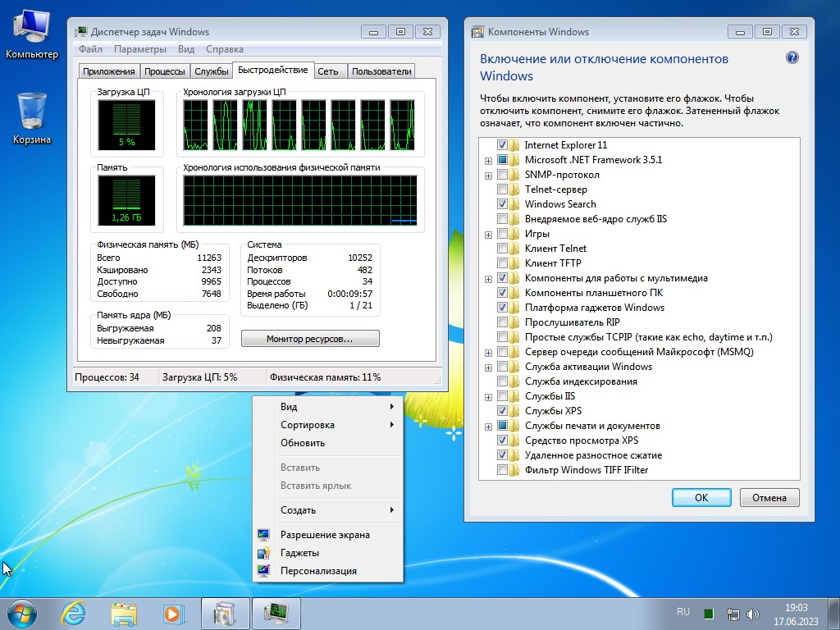Click the Task Manager title bar icon

pyautogui.click(x=81, y=32)
